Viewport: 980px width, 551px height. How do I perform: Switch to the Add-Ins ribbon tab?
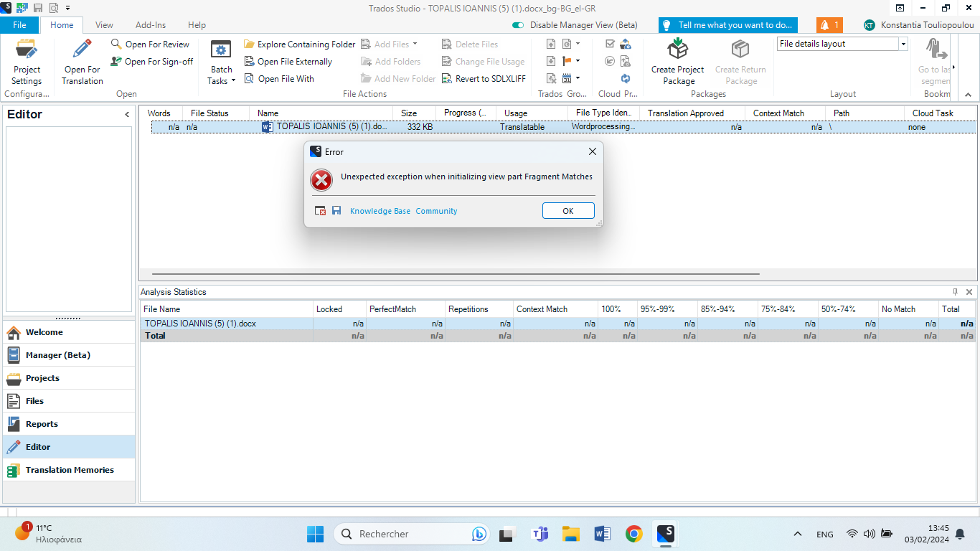click(x=151, y=25)
